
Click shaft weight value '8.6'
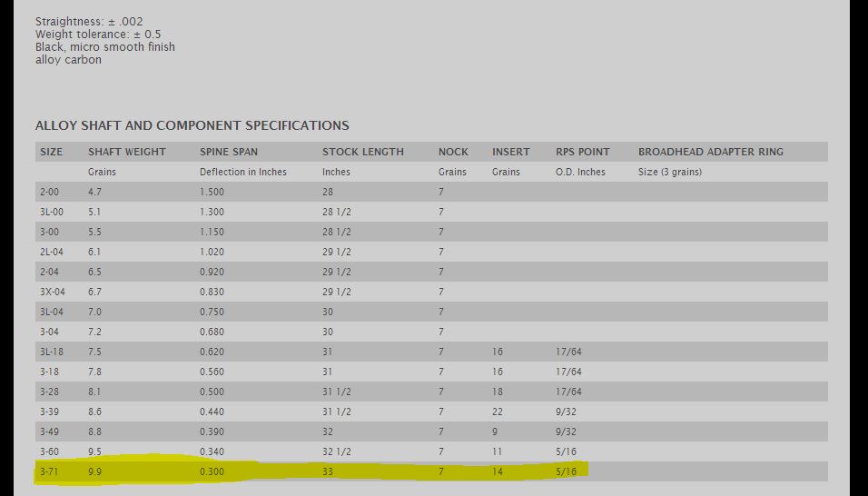pyautogui.click(x=94, y=412)
